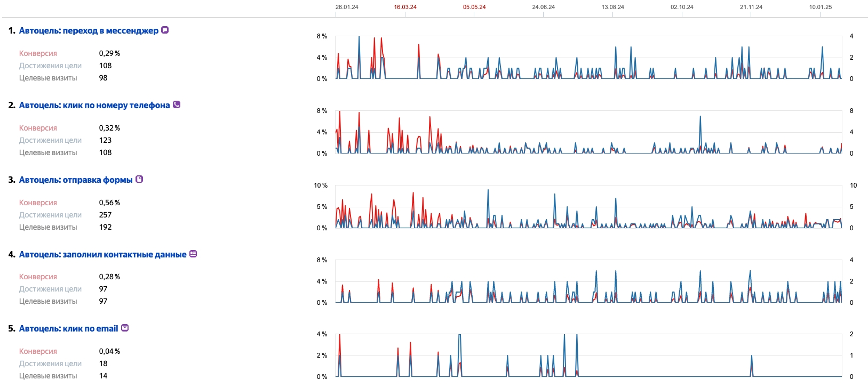
Task: Open goal 'Автоцель: переход в мессенджер'
Action: [x=89, y=31]
